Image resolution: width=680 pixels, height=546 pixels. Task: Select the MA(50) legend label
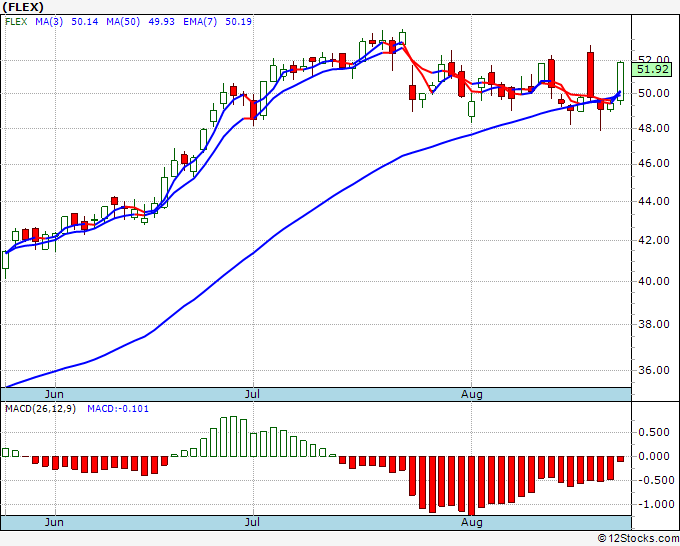click(123, 22)
